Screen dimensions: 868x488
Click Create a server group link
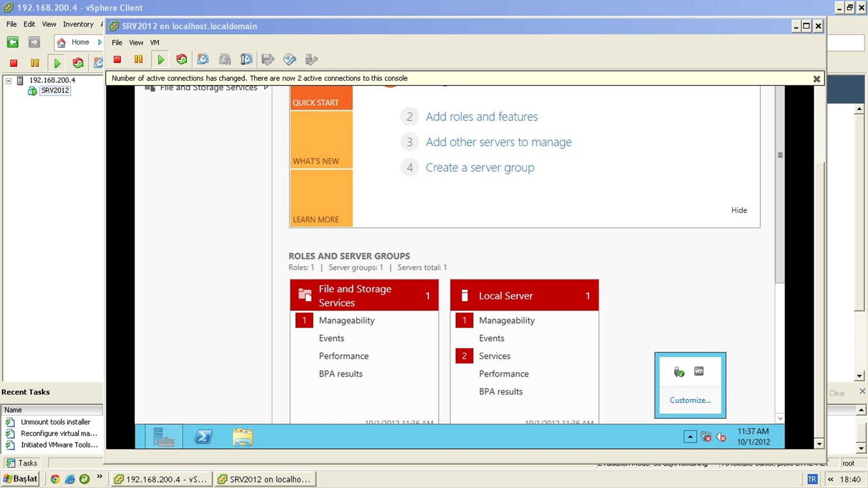pos(480,167)
